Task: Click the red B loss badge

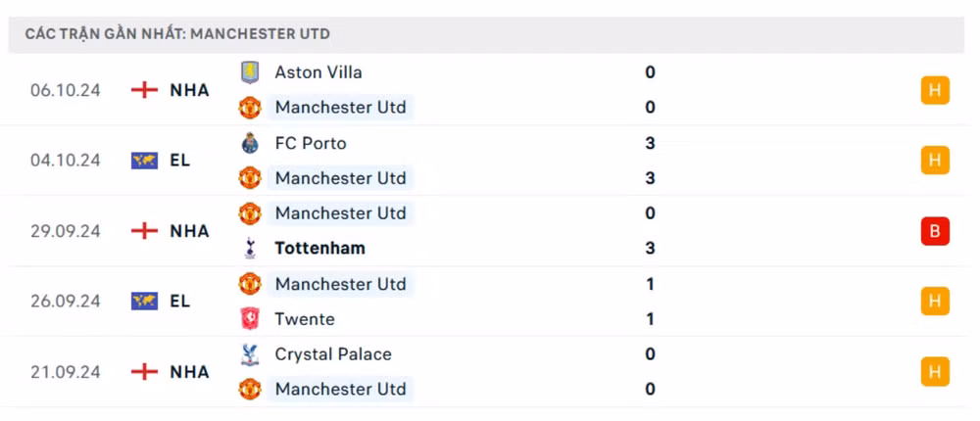Action: click(934, 231)
